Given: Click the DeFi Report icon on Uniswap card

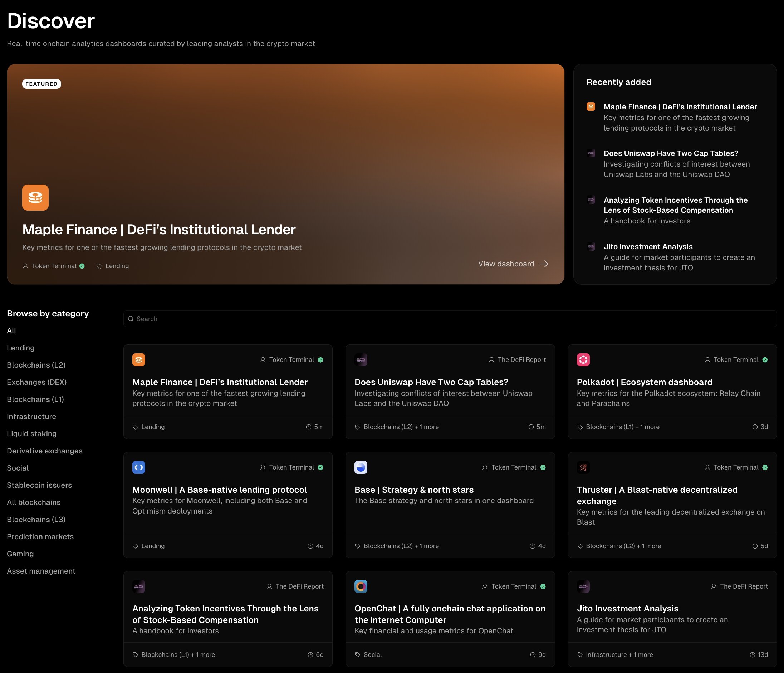Looking at the screenshot, I should click(x=361, y=360).
